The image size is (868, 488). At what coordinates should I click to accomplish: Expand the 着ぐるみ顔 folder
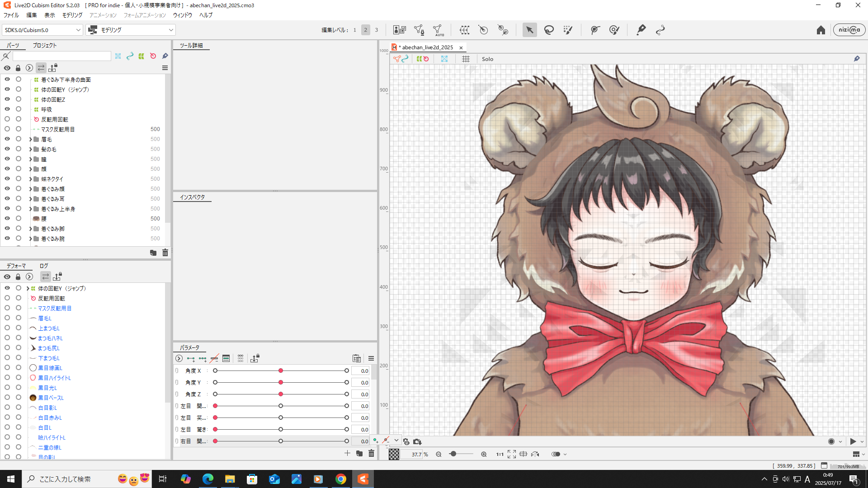tap(31, 189)
